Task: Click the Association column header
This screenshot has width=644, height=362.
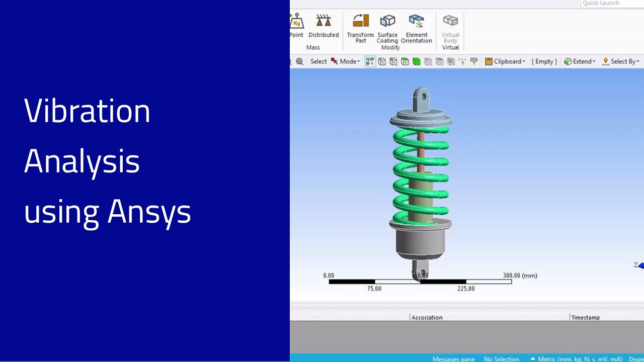Action: (x=427, y=317)
